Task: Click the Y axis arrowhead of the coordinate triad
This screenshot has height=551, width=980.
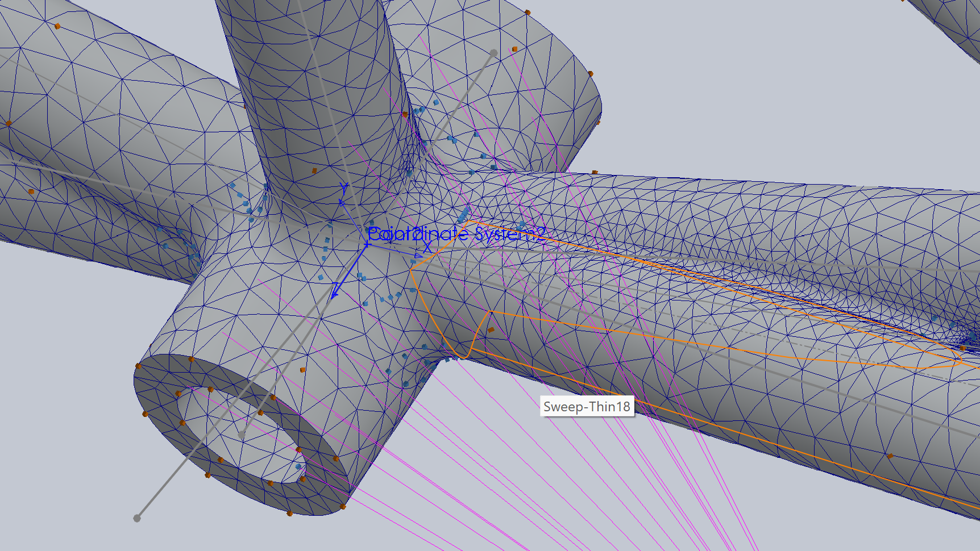Action: click(342, 201)
